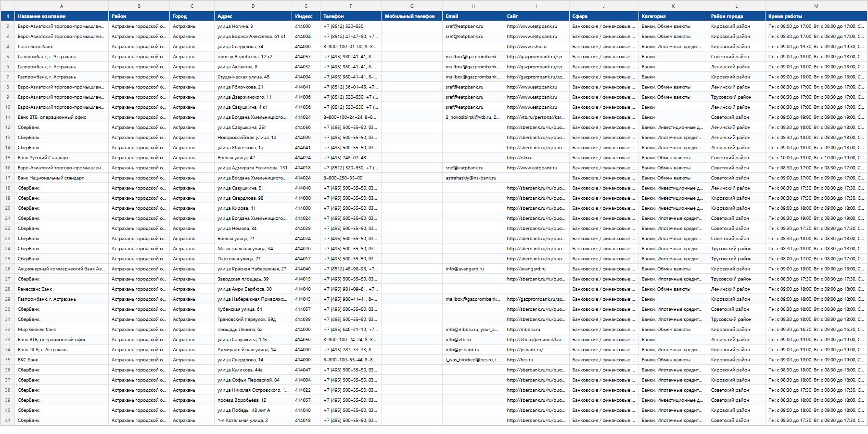The image size is (868, 434).
Task: Click address 'улица Софьи Перовской, 84'
Action: point(253,380)
